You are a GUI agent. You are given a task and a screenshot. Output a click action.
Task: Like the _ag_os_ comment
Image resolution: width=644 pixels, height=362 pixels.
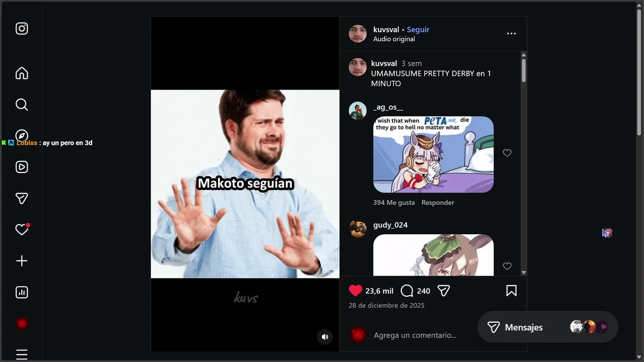pyautogui.click(x=507, y=153)
